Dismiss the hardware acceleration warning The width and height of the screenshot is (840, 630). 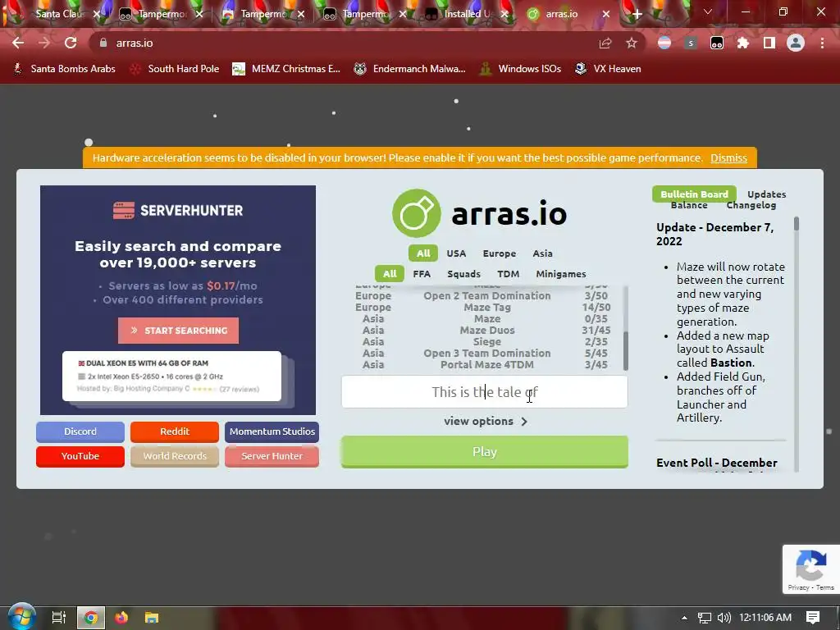[x=728, y=158]
